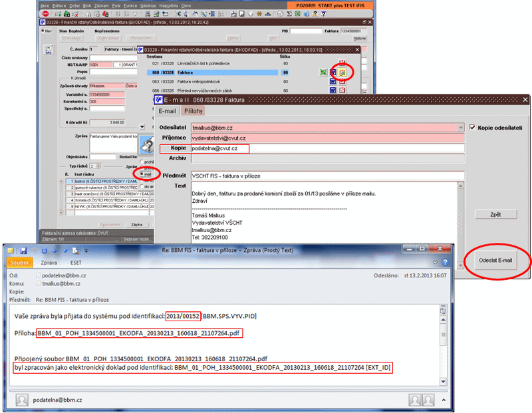The width and height of the screenshot is (532, 413).
Task: Switch to the Přílohy tab
Action: click(193, 111)
